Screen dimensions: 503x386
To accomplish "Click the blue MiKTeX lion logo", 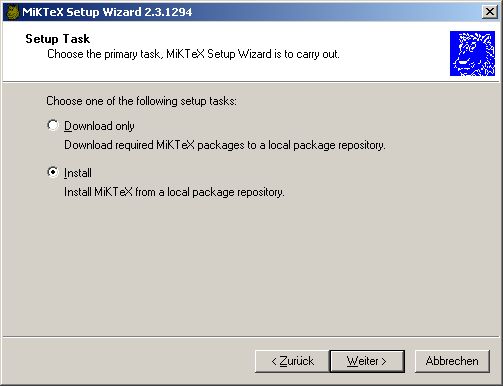I will pos(472,53).
